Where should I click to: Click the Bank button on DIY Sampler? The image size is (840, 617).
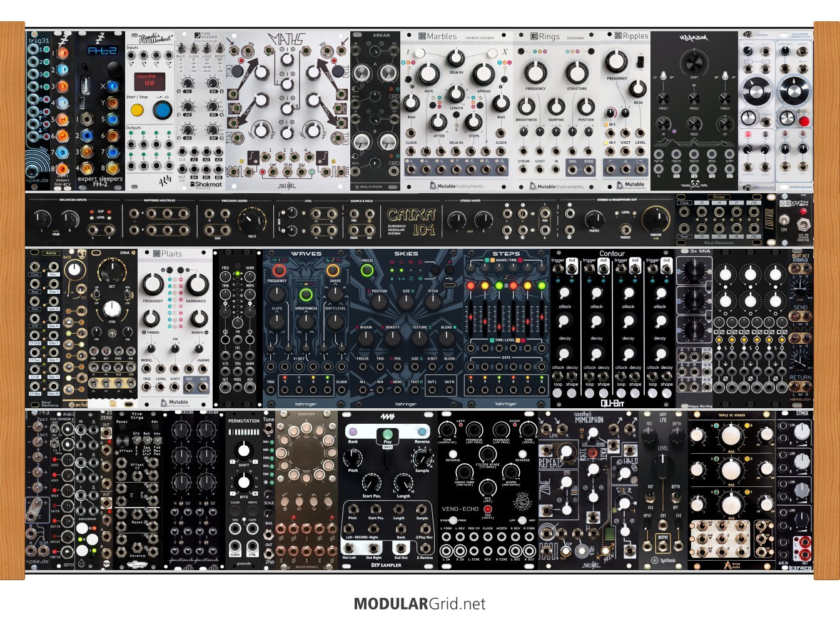click(x=353, y=431)
